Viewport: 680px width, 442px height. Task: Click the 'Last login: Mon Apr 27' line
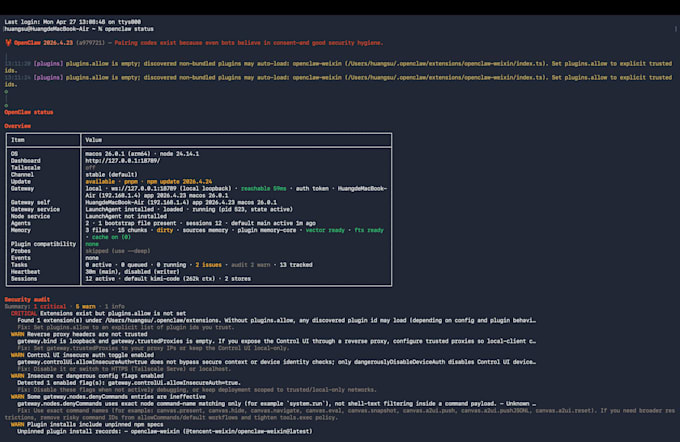[x=72, y=22]
